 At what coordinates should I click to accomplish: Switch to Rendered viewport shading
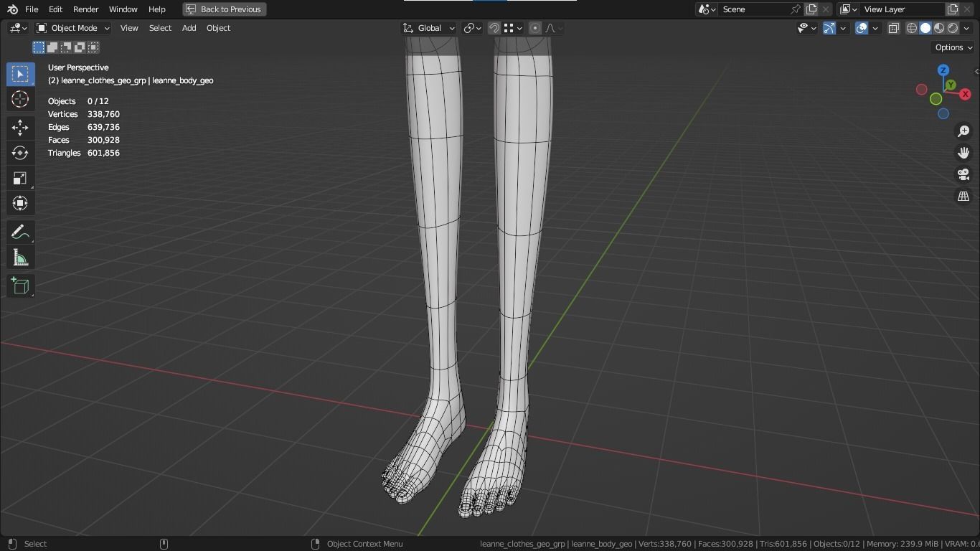point(953,28)
